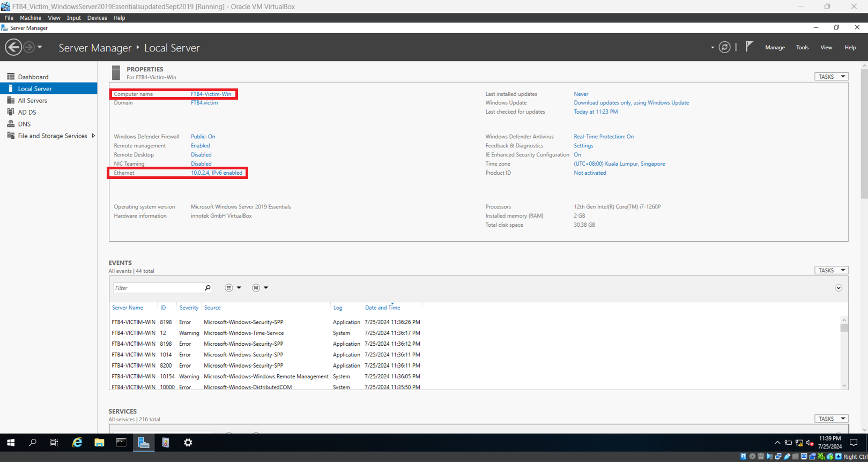Open the notifications flag in Server Manager
Screen dimensions: 868x462
point(749,47)
